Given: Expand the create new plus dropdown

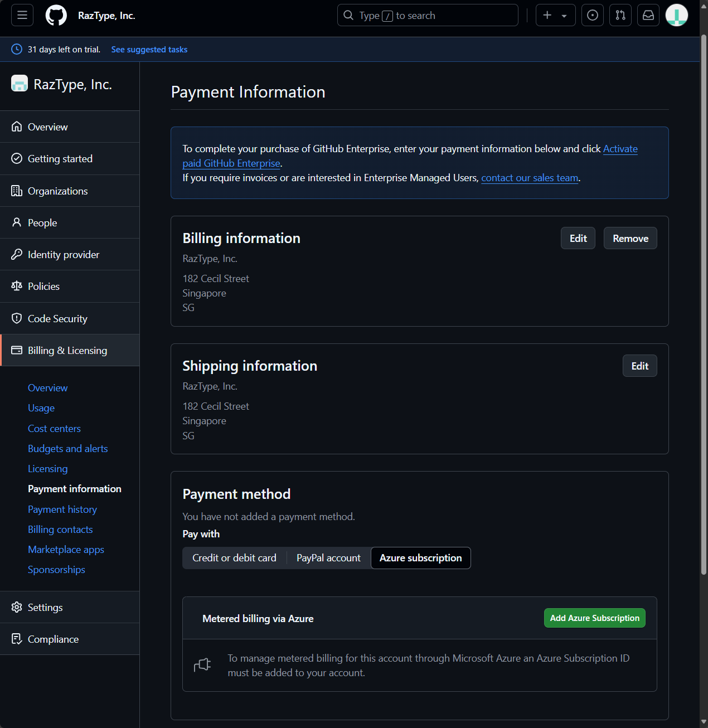Looking at the screenshot, I should [555, 15].
